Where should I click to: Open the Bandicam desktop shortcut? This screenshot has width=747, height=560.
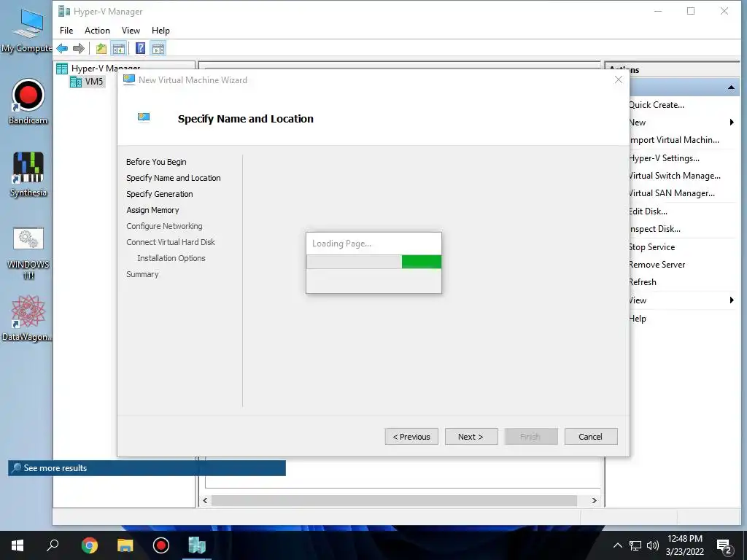(x=28, y=102)
